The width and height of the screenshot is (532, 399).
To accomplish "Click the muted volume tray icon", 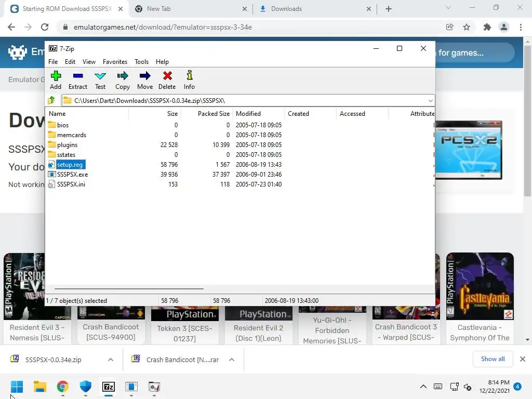I will click(x=468, y=387).
